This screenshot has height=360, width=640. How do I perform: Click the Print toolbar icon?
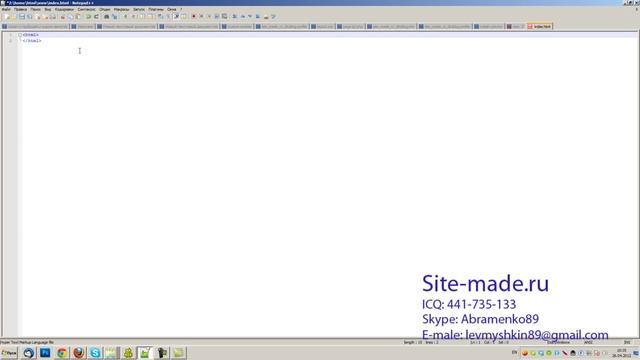[53, 16]
